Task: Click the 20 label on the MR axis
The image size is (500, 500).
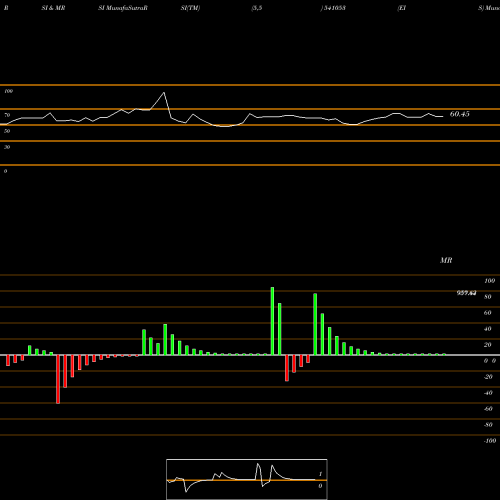Action: pos(488,345)
